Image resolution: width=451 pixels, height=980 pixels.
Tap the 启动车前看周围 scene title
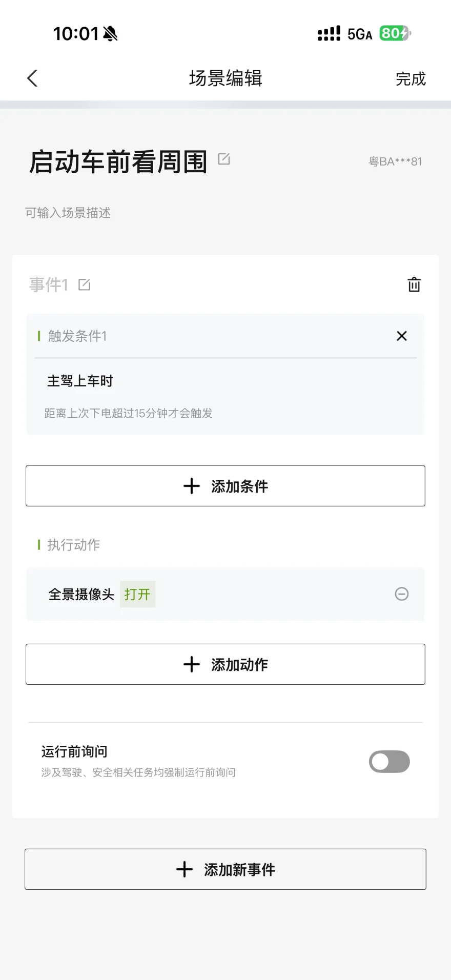[118, 161]
